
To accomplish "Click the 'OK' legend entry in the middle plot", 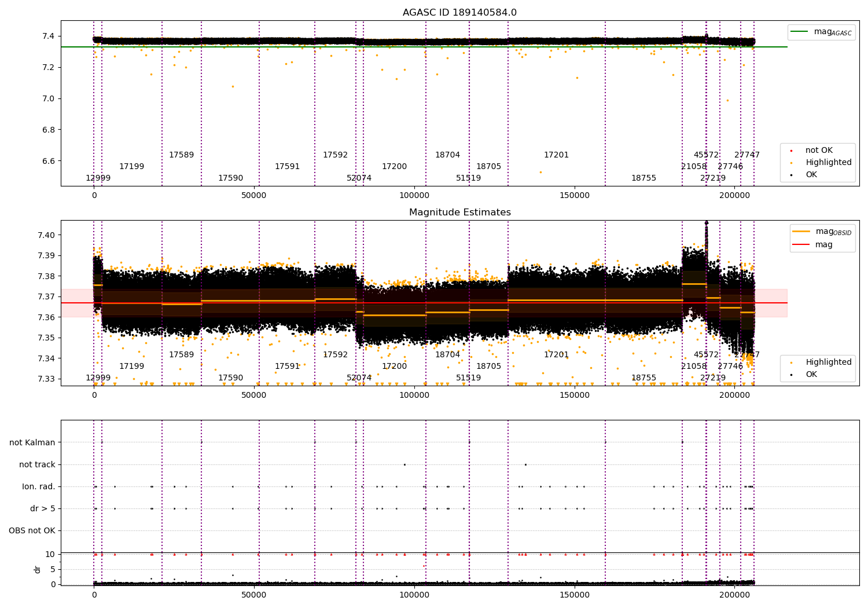I will (804, 375).
